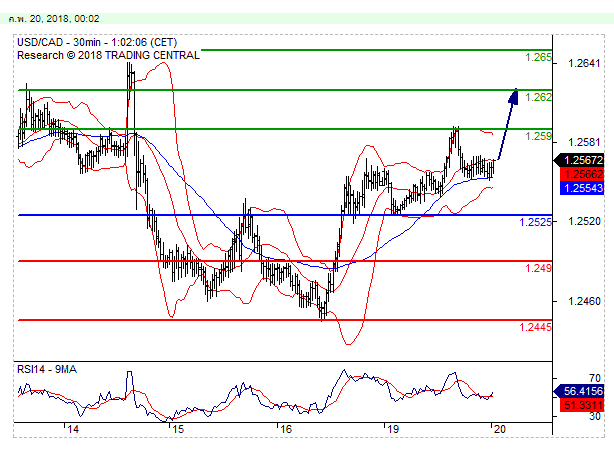Click the RSI 70 level label
614x450 pixels.
[595, 378]
